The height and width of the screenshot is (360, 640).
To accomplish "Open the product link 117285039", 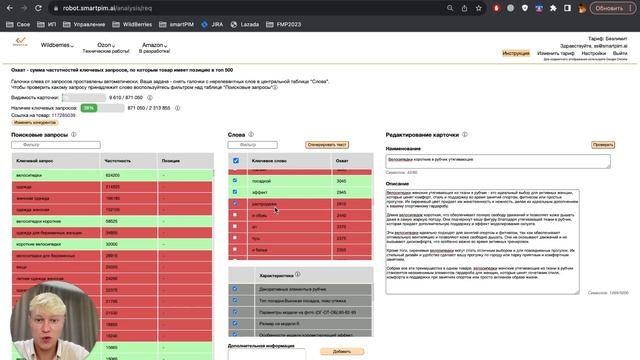I will (x=63, y=116).
